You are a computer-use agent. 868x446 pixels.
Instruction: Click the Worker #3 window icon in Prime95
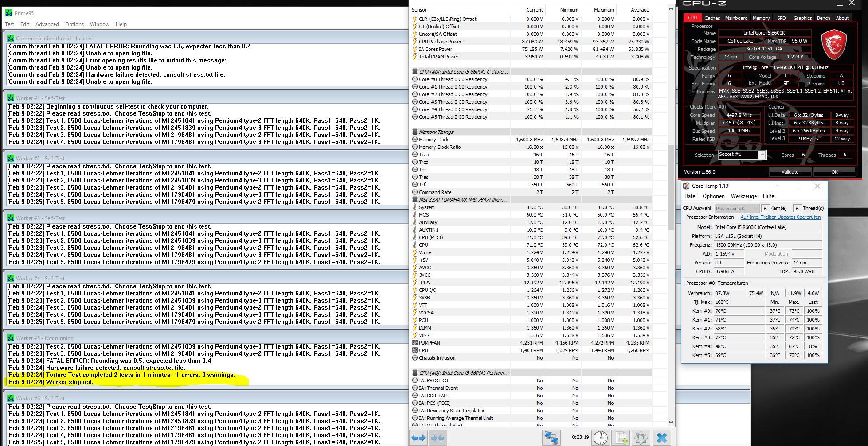[x=11, y=218]
